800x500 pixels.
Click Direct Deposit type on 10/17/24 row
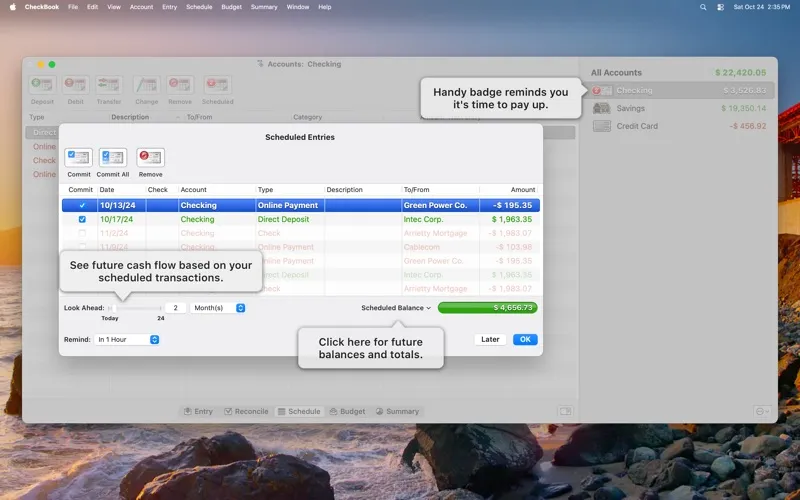[283, 219]
